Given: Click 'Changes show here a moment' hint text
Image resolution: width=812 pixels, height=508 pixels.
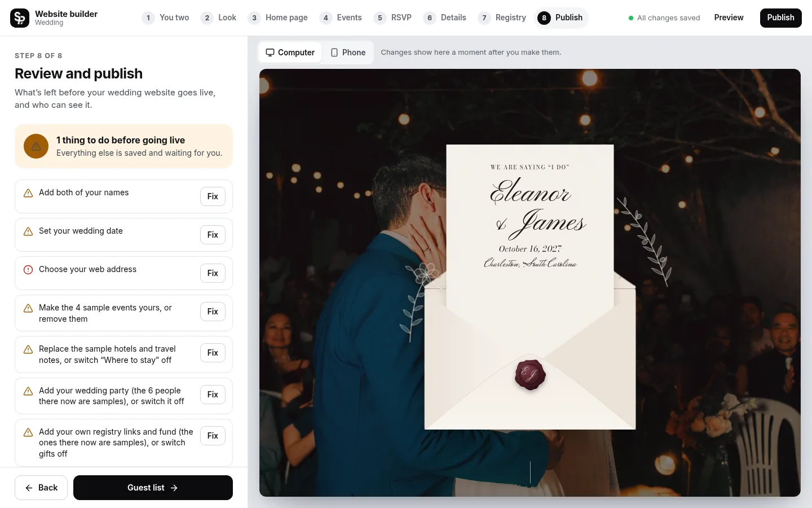Looking at the screenshot, I should [471, 52].
